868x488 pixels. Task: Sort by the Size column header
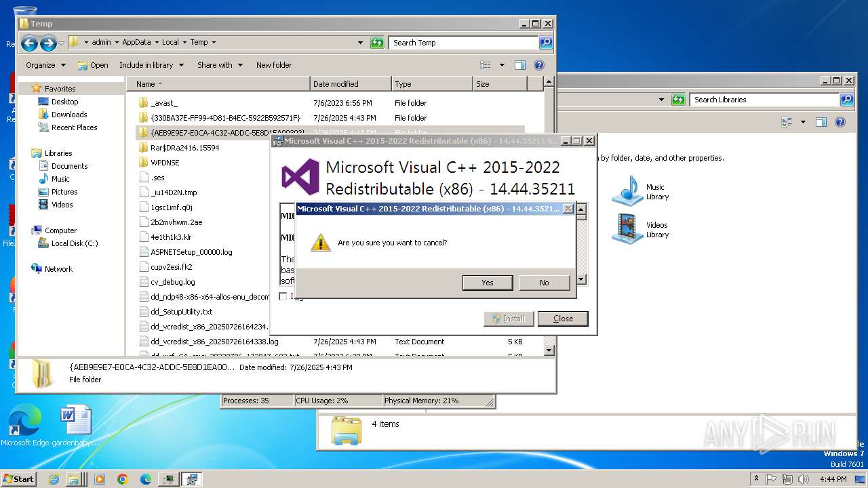(x=500, y=84)
